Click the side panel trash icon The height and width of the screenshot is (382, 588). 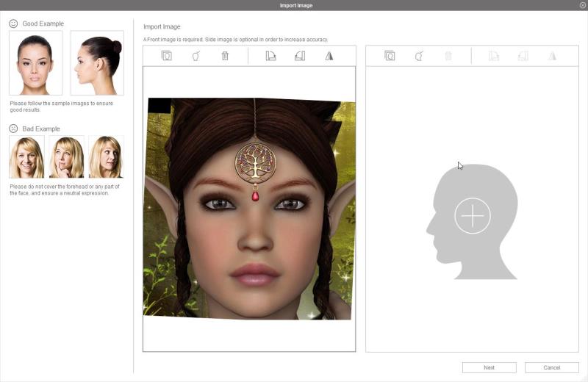coord(448,56)
